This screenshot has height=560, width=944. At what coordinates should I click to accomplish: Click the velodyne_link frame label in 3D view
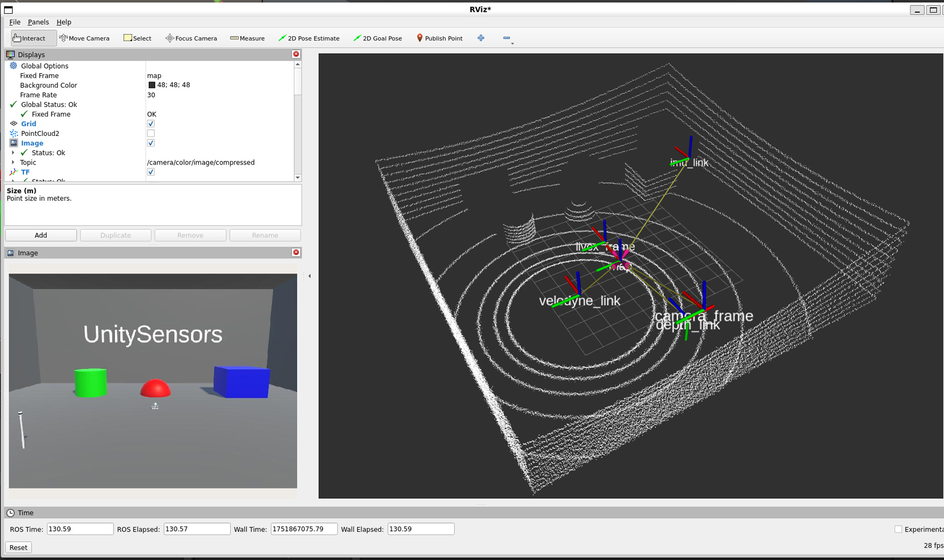(579, 301)
